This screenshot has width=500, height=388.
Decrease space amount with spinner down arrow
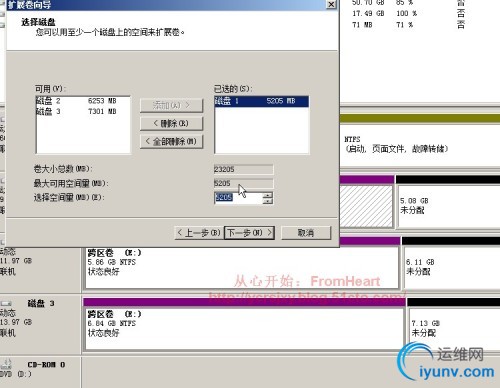click(268, 201)
